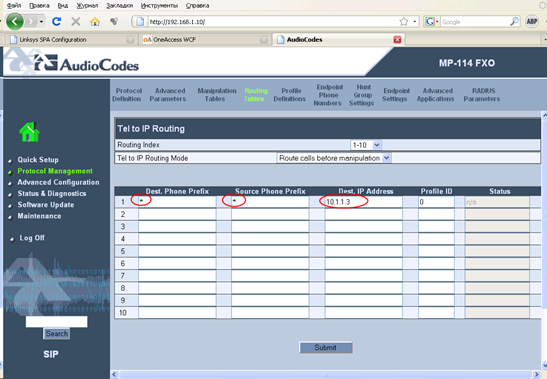The width and height of the screenshot is (547, 379).
Task: Open Profile Definitions submenu
Action: [x=290, y=95]
